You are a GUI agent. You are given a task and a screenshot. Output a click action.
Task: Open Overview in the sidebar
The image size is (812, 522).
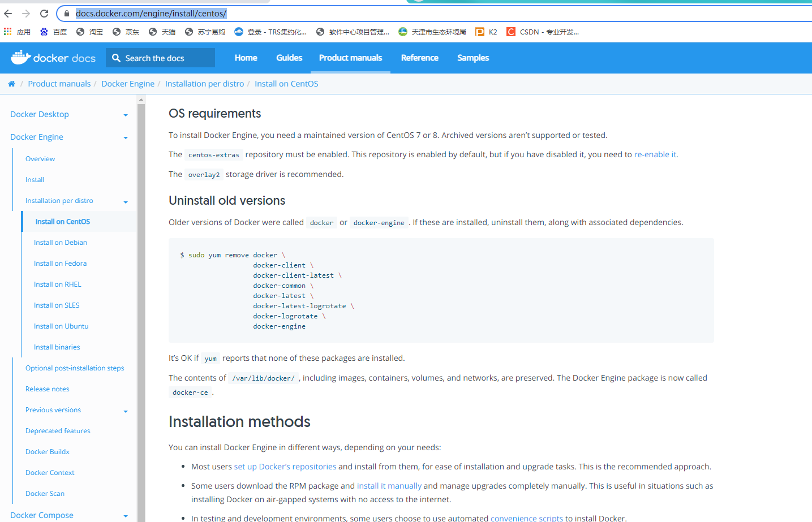coord(40,159)
